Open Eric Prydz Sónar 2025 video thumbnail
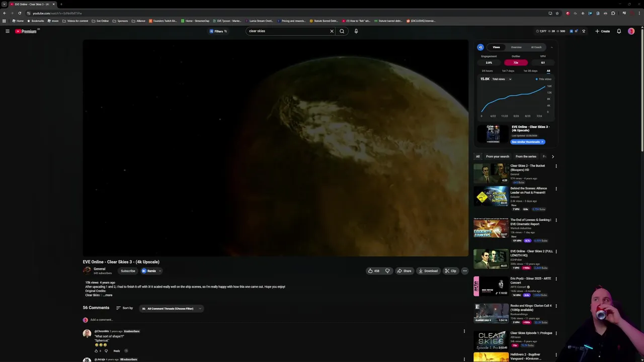This screenshot has height=362, width=644. [x=491, y=287]
